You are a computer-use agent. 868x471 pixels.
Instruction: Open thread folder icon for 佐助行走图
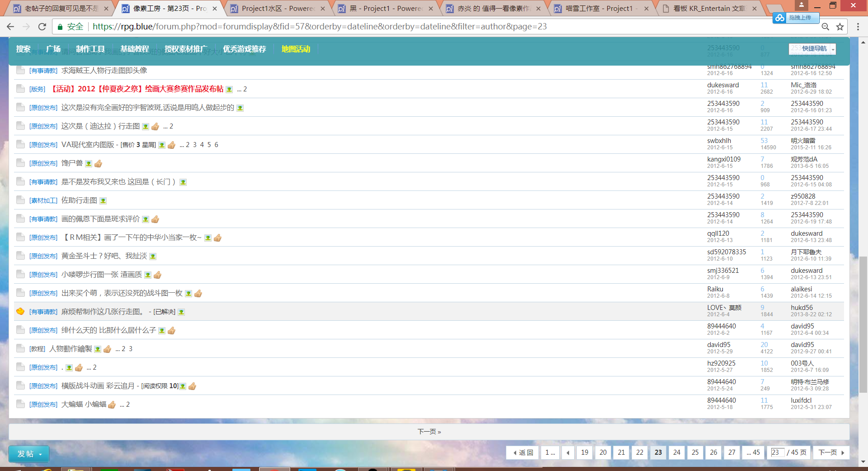(x=20, y=200)
